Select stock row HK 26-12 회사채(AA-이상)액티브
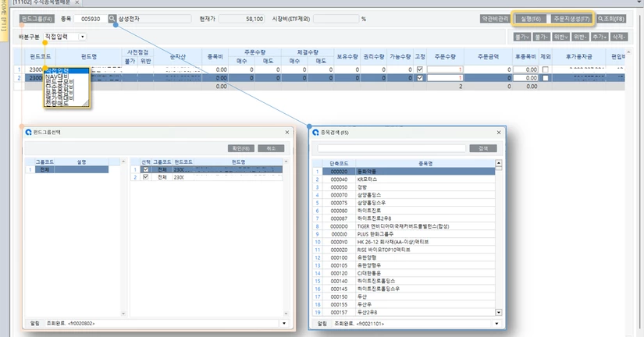Image resolution: width=644 pixels, height=337 pixels. click(x=404, y=242)
